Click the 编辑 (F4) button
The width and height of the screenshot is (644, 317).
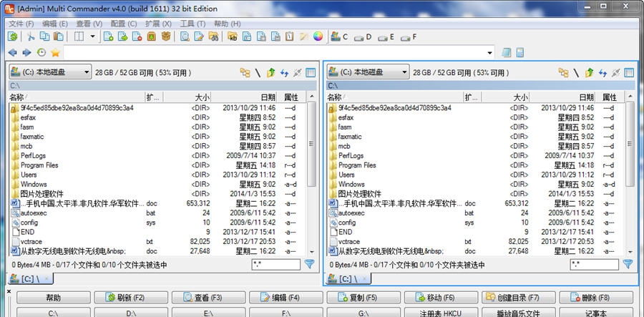(286, 297)
